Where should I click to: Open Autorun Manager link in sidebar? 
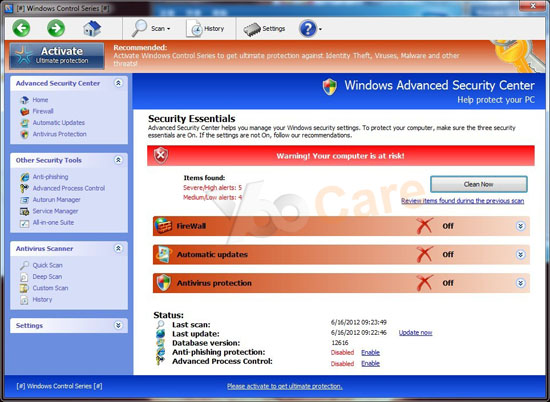click(x=56, y=200)
